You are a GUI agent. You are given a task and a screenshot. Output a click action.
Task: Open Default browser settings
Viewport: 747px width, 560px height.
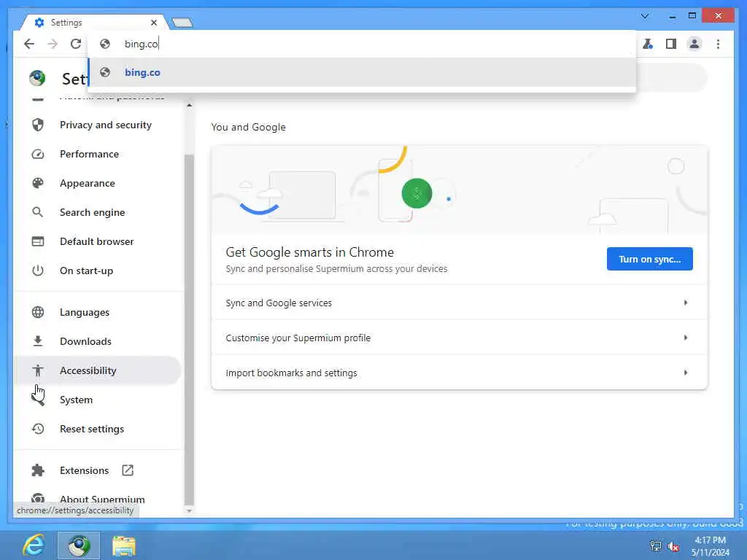[x=98, y=241]
